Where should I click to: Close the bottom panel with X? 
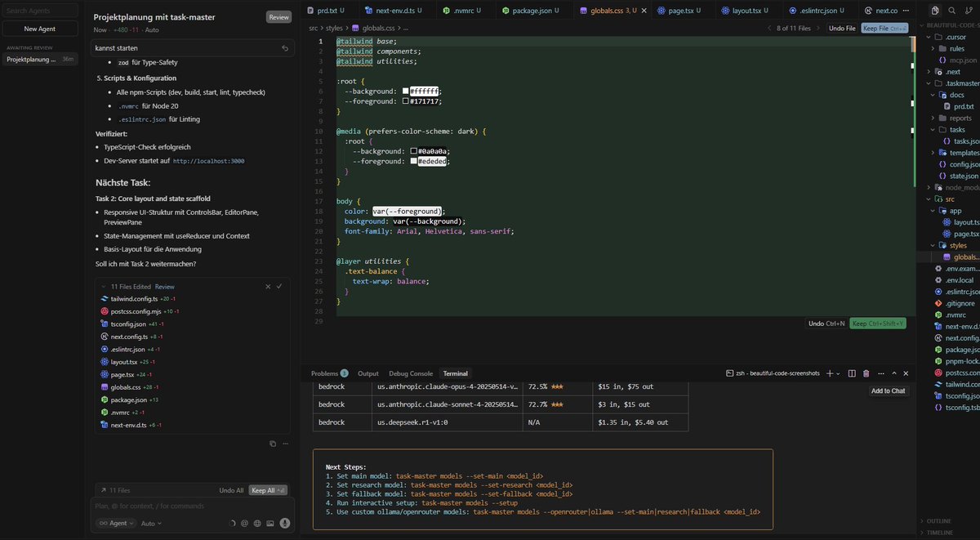(x=906, y=373)
